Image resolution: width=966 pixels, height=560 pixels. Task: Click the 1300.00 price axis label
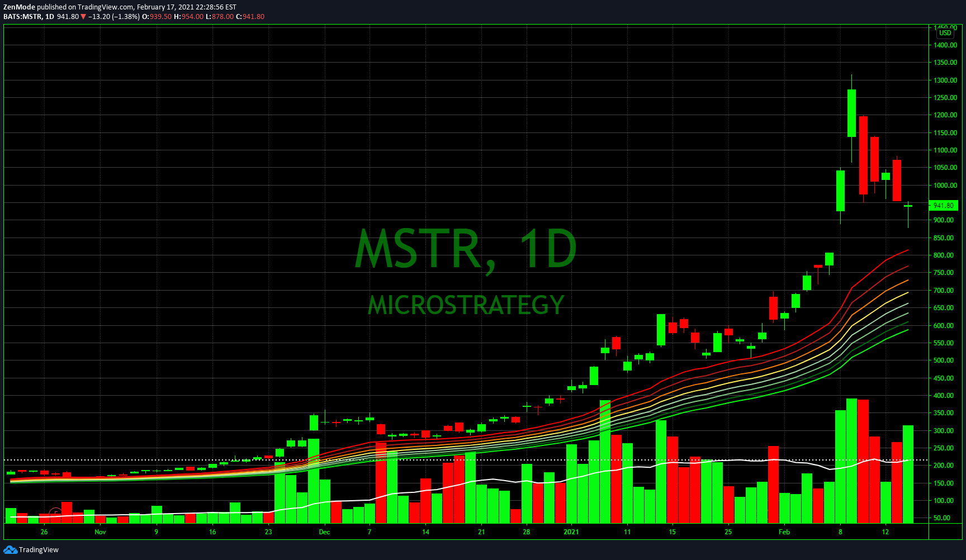945,80
